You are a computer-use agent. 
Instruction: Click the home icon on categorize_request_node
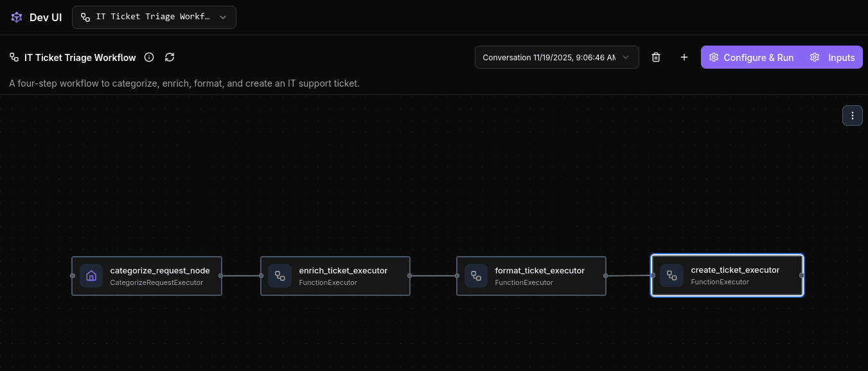point(91,275)
